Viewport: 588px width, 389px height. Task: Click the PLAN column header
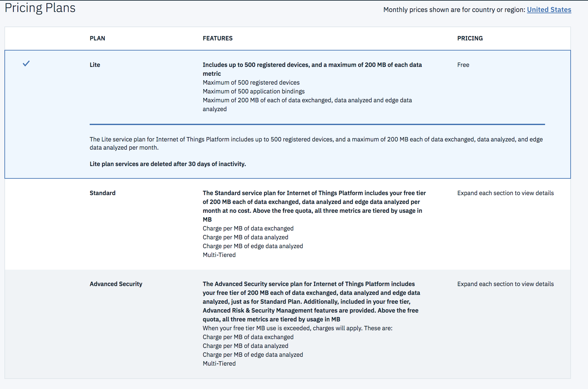pyautogui.click(x=97, y=38)
